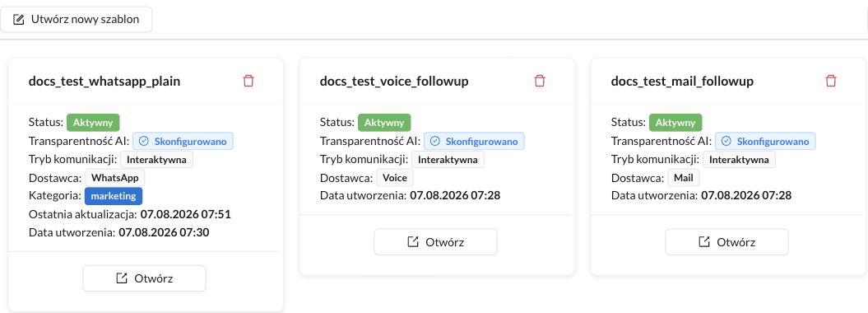Click Skonfigurowano badge on whatsapp_plain card

point(183,142)
